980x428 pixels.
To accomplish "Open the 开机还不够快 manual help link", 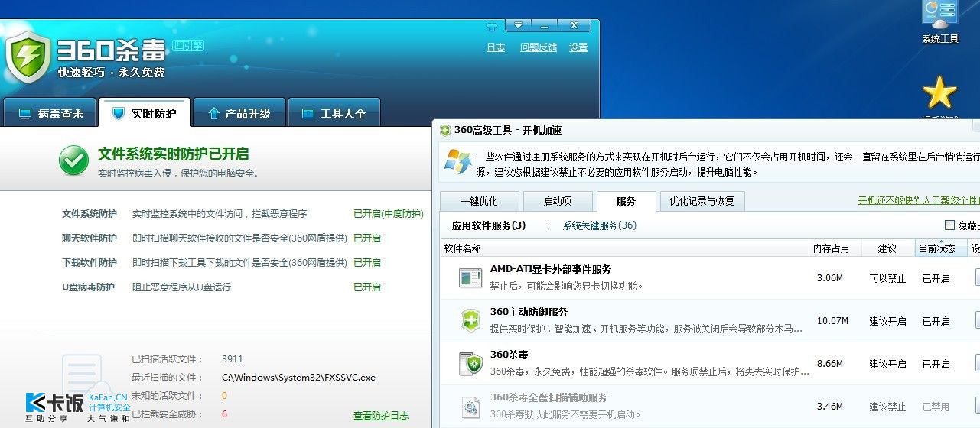I will coord(918,201).
